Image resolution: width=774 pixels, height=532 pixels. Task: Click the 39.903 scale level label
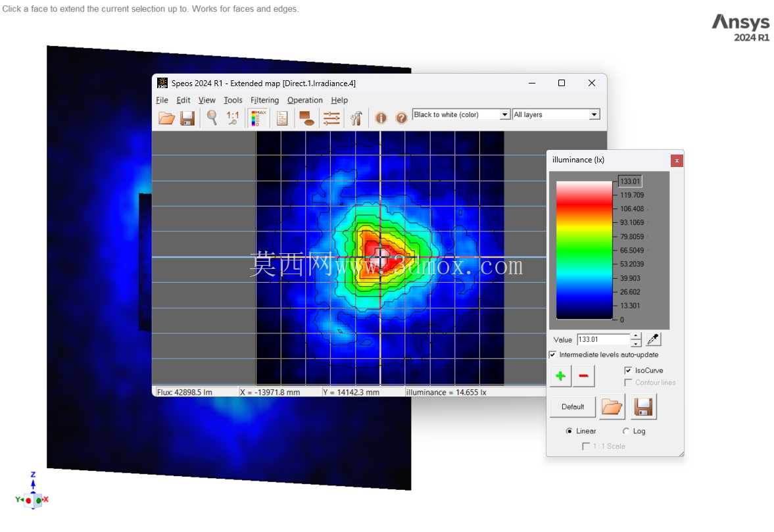point(630,278)
